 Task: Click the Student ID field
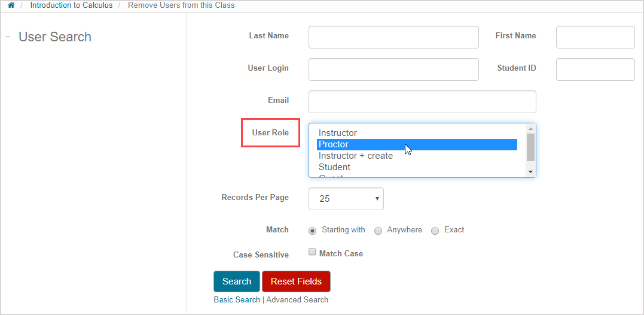point(595,69)
